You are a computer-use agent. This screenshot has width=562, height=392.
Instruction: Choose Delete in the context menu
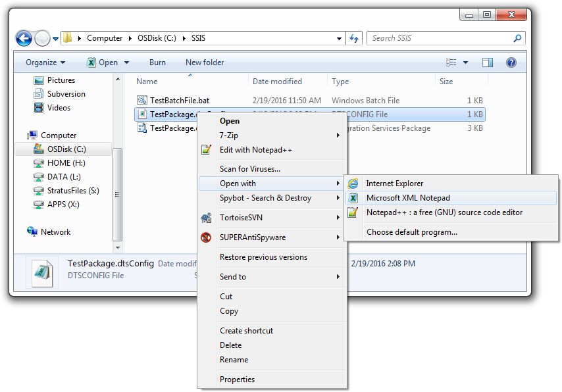(x=272, y=345)
